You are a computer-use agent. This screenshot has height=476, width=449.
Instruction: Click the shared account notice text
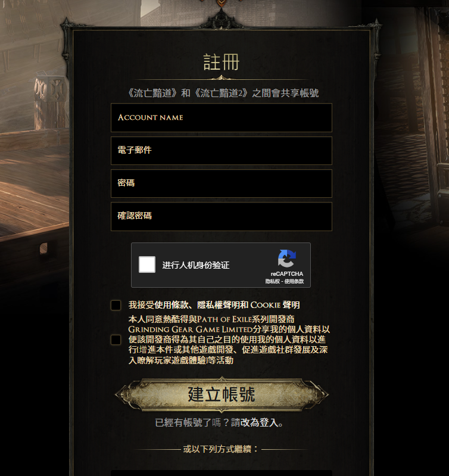point(223,93)
